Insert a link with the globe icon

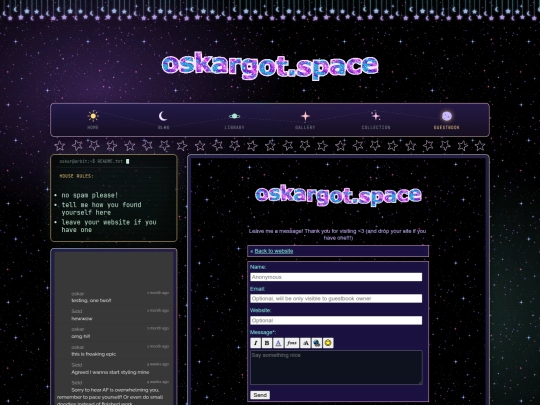(317, 343)
